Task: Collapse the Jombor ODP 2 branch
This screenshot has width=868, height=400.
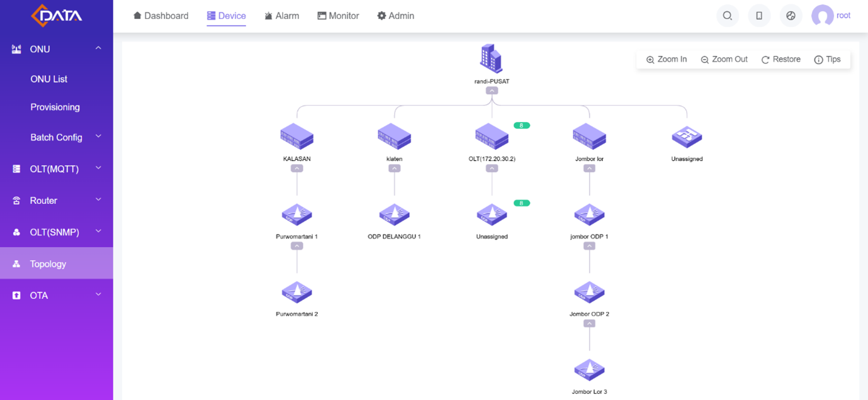Action: click(x=589, y=323)
